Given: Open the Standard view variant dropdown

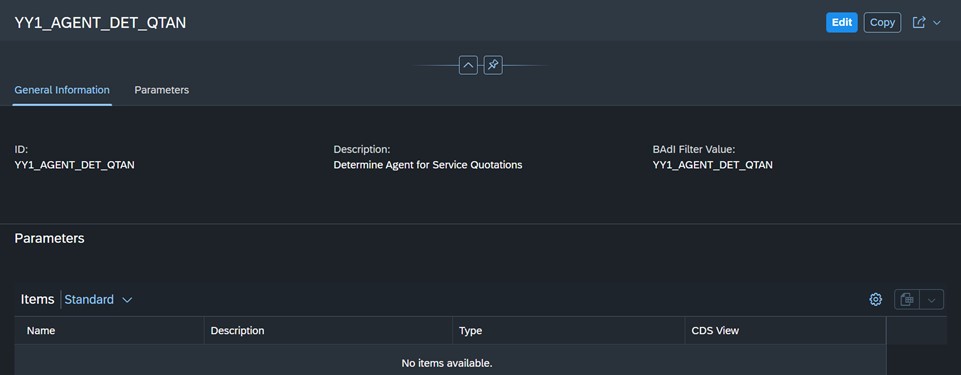Looking at the screenshot, I should (98, 300).
